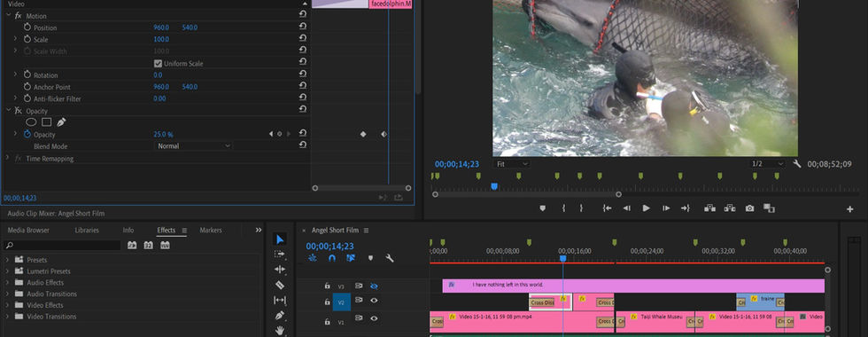Image resolution: width=868 pixels, height=337 pixels.
Task: Toggle Linked Selection in timeline
Action: coord(351,258)
